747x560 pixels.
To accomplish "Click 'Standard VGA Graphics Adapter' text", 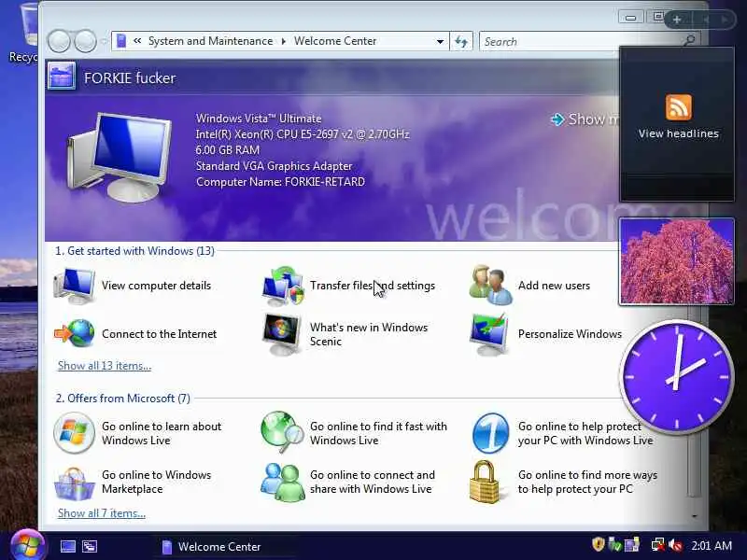I will click(274, 166).
